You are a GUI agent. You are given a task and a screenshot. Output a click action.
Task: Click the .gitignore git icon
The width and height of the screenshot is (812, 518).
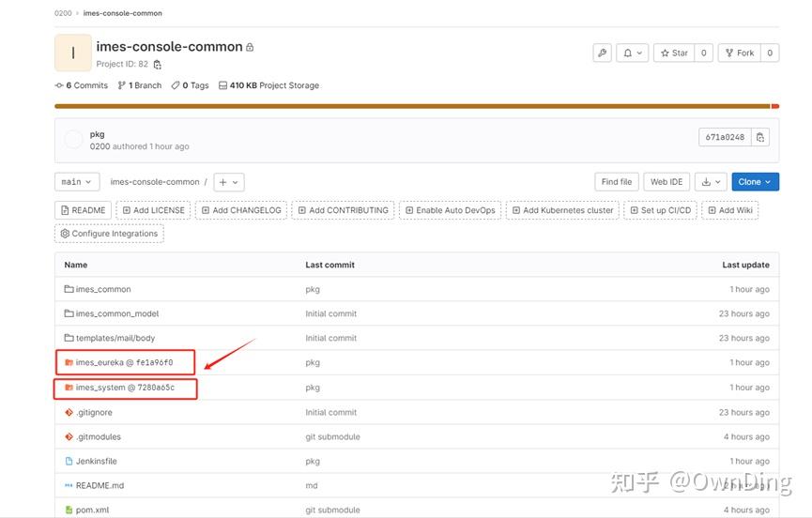pyautogui.click(x=69, y=413)
